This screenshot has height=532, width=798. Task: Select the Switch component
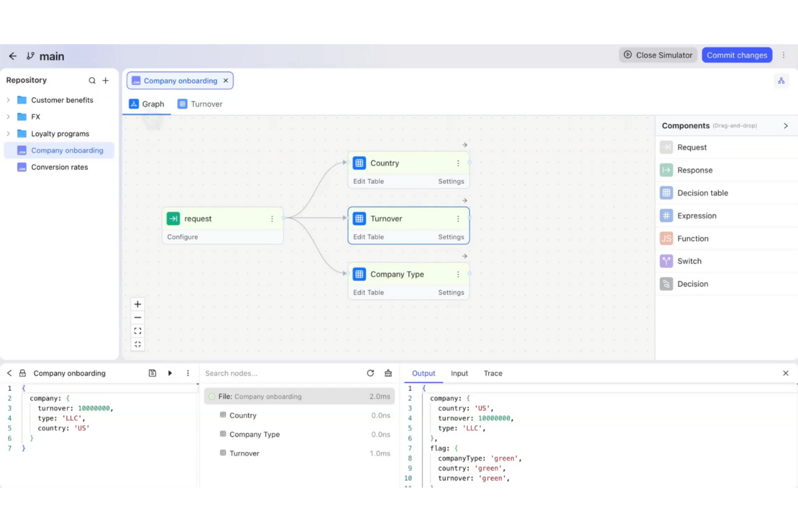click(x=689, y=261)
